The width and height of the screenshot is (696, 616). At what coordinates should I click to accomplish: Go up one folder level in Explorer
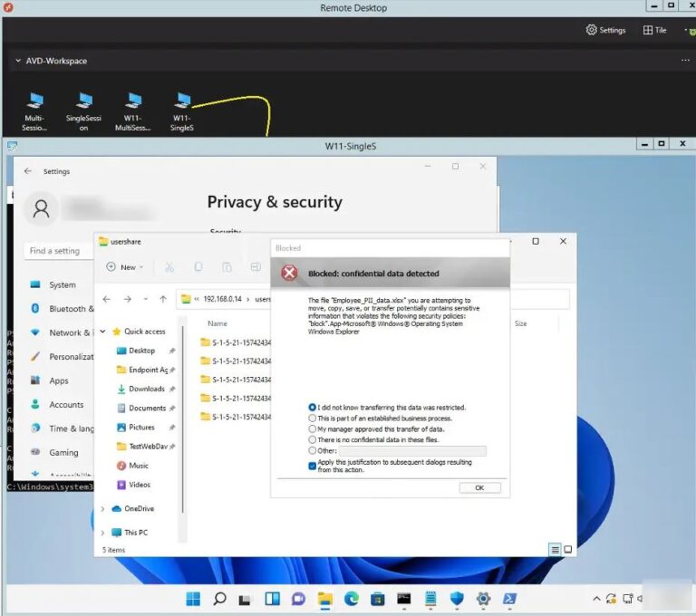pos(163,299)
